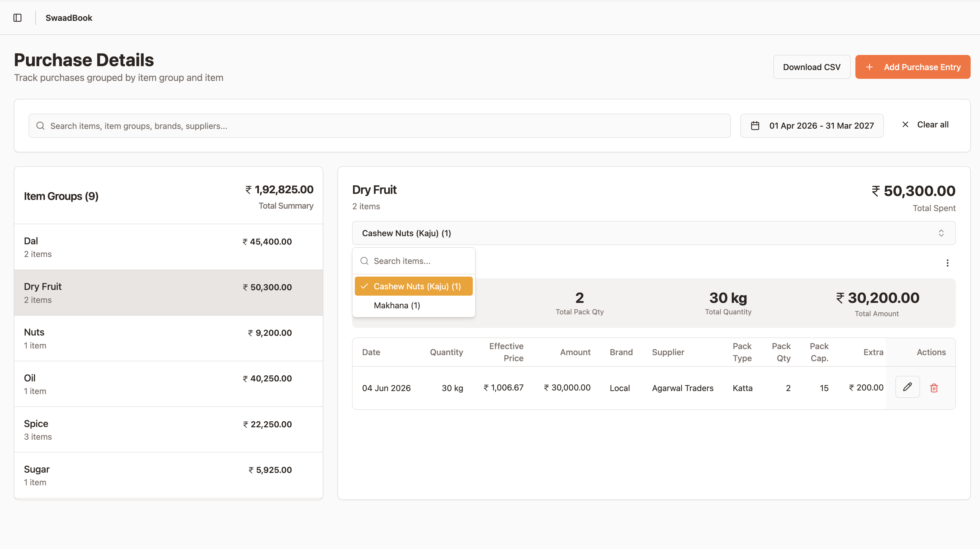
Task: Click the Pack Cap. column header
Action: [x=819, y=352]
